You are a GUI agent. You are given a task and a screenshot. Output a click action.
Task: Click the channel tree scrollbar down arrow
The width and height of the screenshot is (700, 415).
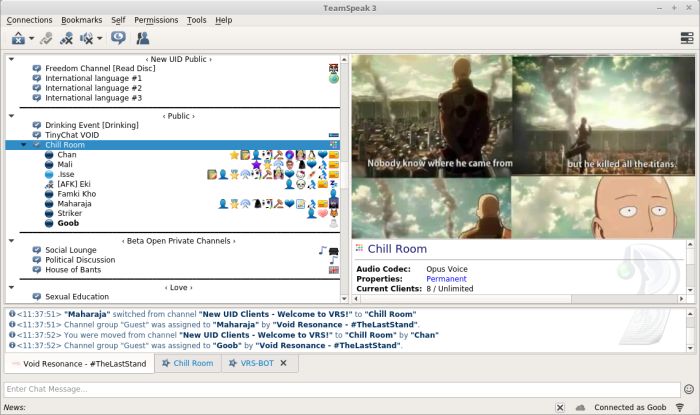pos(344,299)
